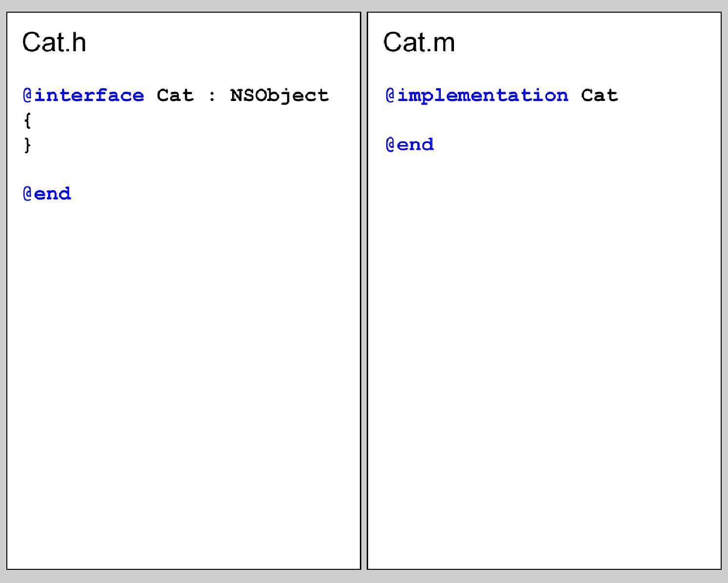This screenshot has width=728, height=583.
Task: Select the @interface keyword
Action: pos(83,95)
